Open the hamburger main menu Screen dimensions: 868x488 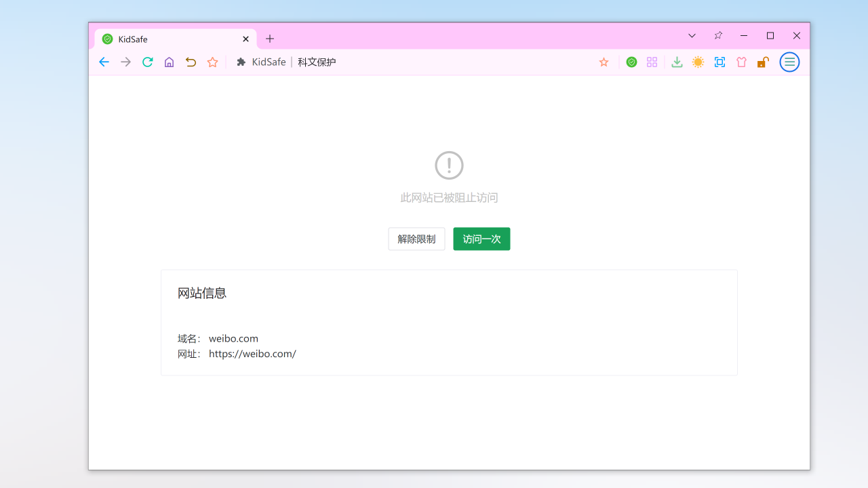(x=789, y=62)
